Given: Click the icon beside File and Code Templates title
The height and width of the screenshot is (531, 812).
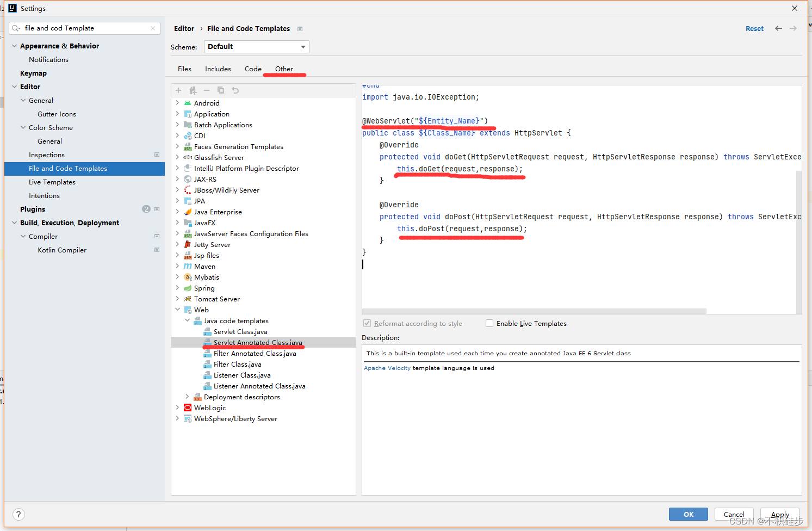Looking at the screenshot, I should click(300, 29).
